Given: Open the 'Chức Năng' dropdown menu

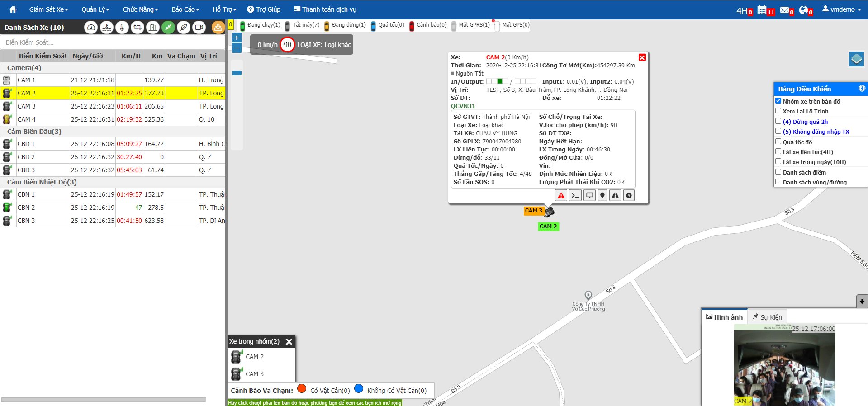Looking at the screenshot, I should pos(141,9).
